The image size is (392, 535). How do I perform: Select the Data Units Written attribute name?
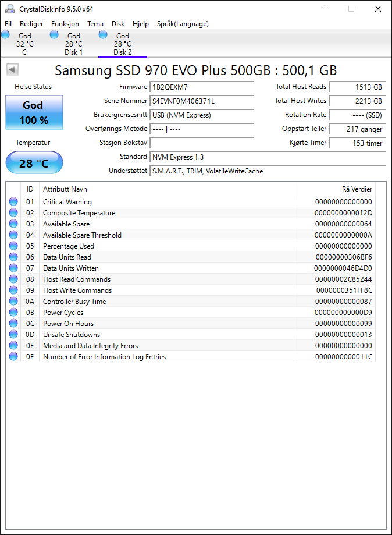71,268
